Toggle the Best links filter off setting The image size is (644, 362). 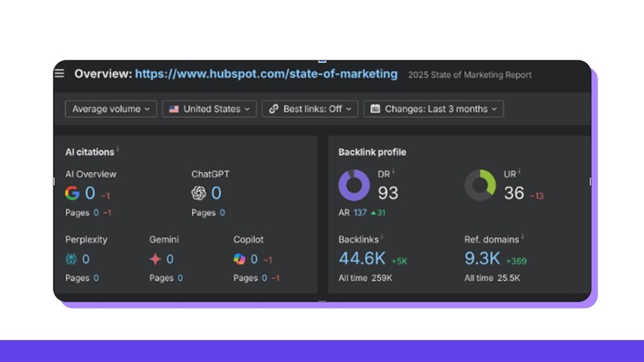(309, 109)
